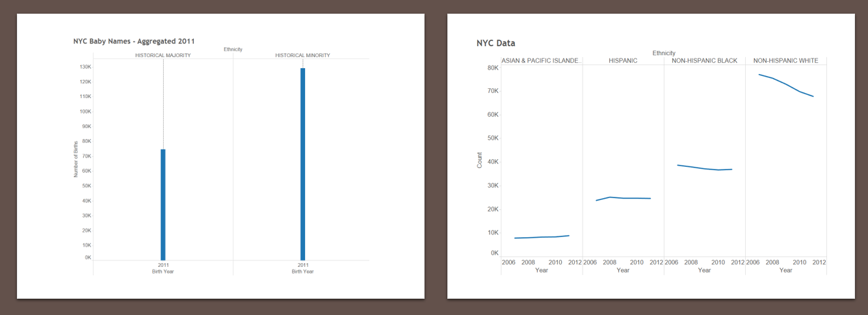Click the Historical Majority blue bar
This screenshot has width=868, height=315.
pos(163,205)
